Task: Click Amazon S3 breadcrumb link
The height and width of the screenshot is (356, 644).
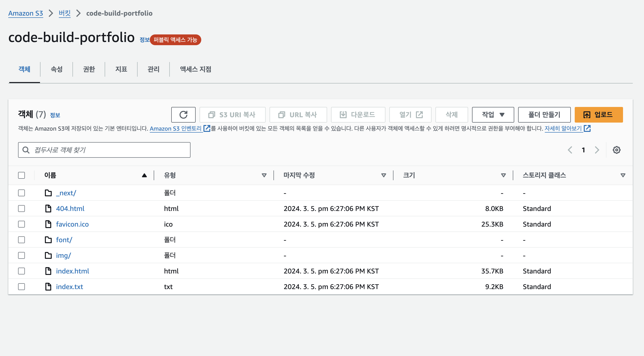Action: tap(26, 13)
